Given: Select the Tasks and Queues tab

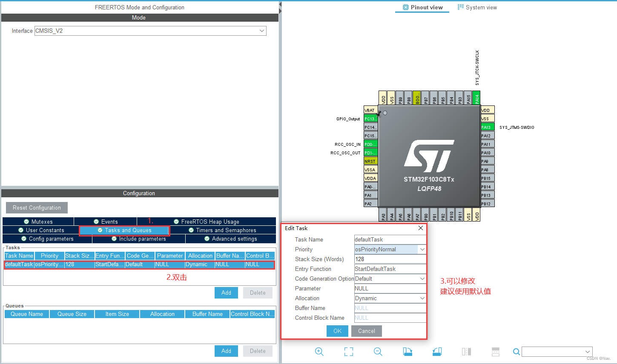Looking at the screenshot, I should tap(124, 230).
